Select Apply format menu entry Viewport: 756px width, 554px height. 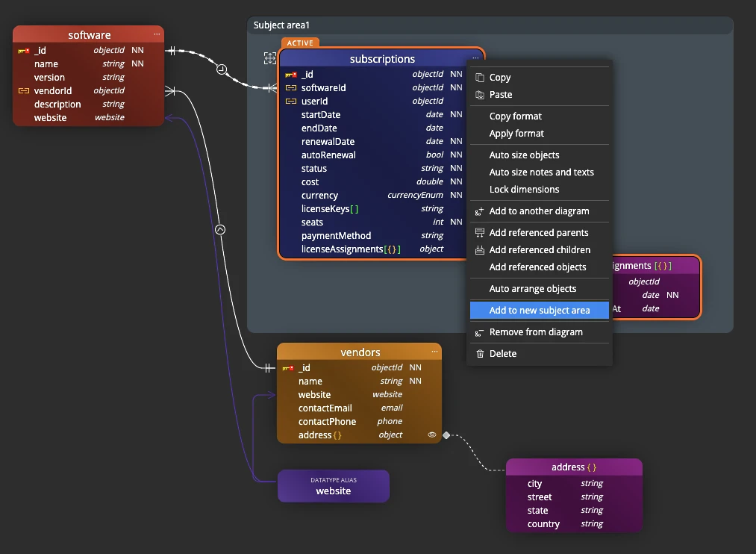tap(516, 134)
